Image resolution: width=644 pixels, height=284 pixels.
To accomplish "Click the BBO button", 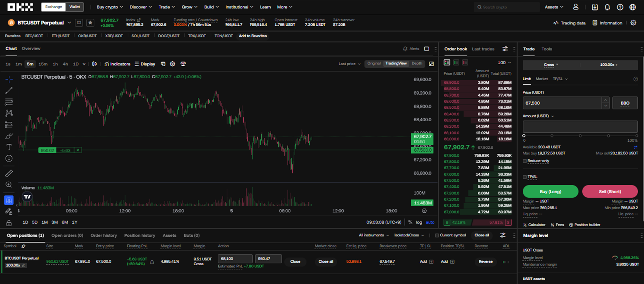I will click(625, 103).
